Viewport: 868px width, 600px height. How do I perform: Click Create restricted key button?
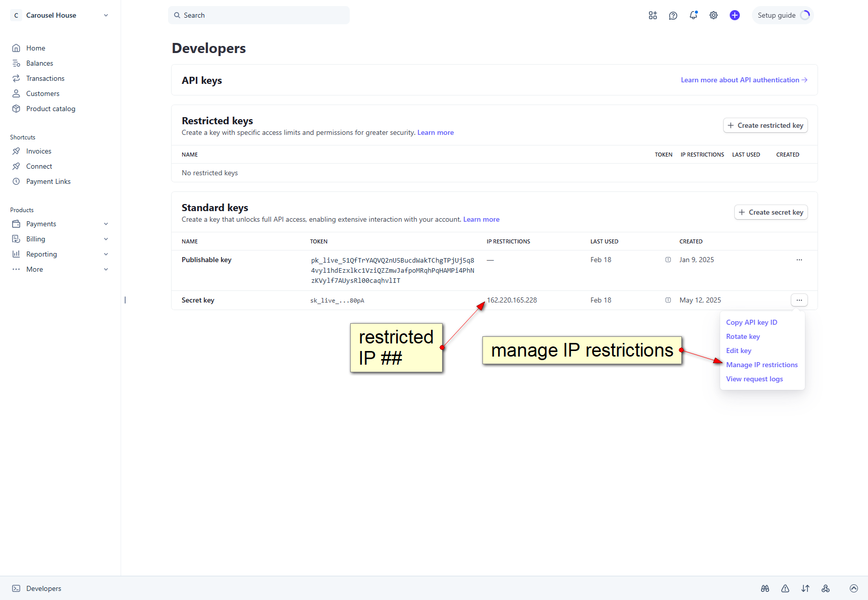click(765, 125)
